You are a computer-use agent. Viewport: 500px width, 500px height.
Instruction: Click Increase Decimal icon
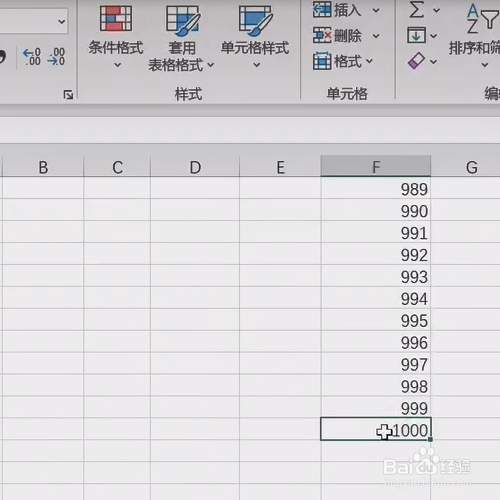point(32,57)
